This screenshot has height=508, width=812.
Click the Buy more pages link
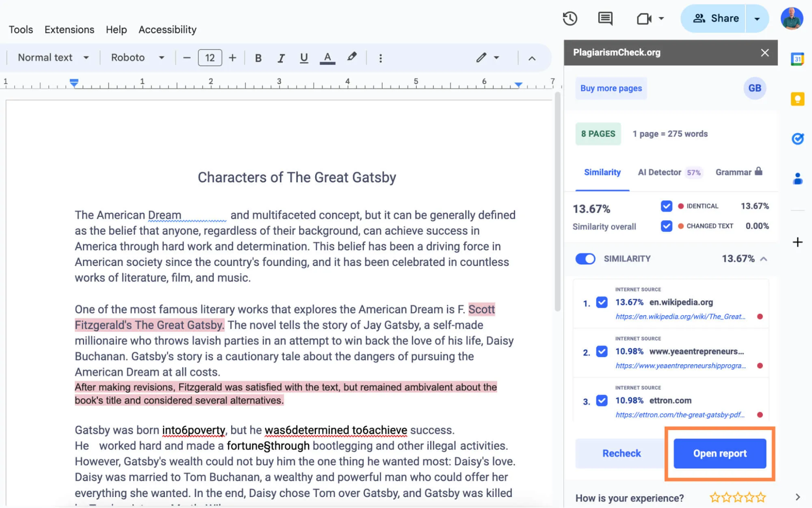[x=611, y=89]
